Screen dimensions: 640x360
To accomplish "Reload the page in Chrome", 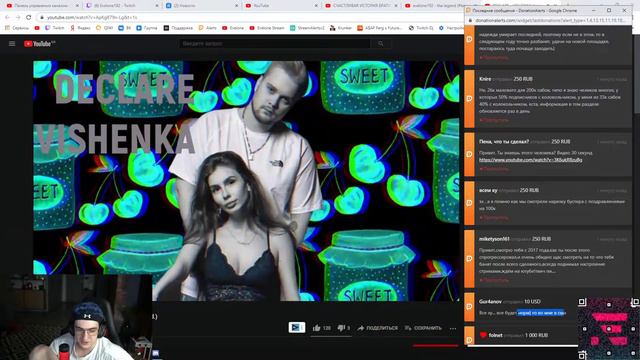I will (29, 17).
